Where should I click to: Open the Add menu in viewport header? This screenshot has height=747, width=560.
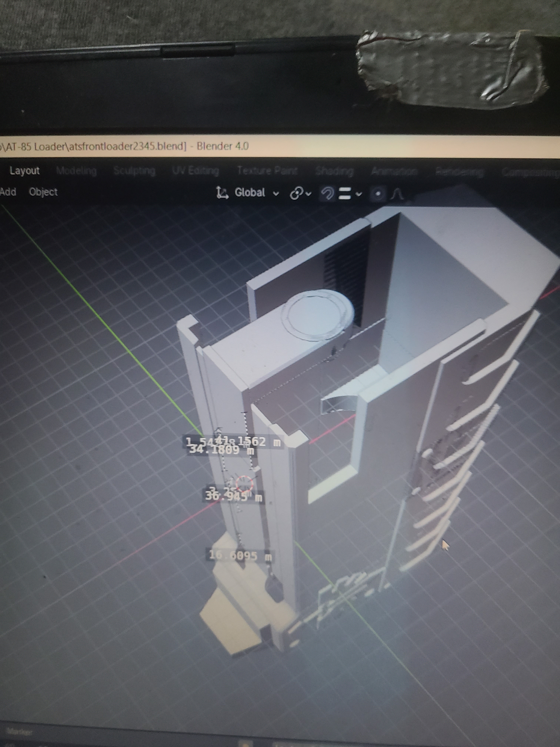[8, 192]
